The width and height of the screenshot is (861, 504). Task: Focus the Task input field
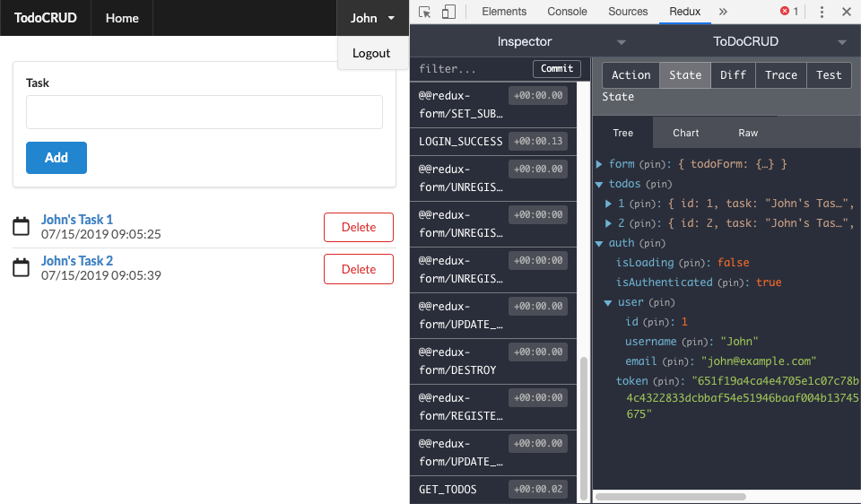pyautogui.click(x=204, y=112)
